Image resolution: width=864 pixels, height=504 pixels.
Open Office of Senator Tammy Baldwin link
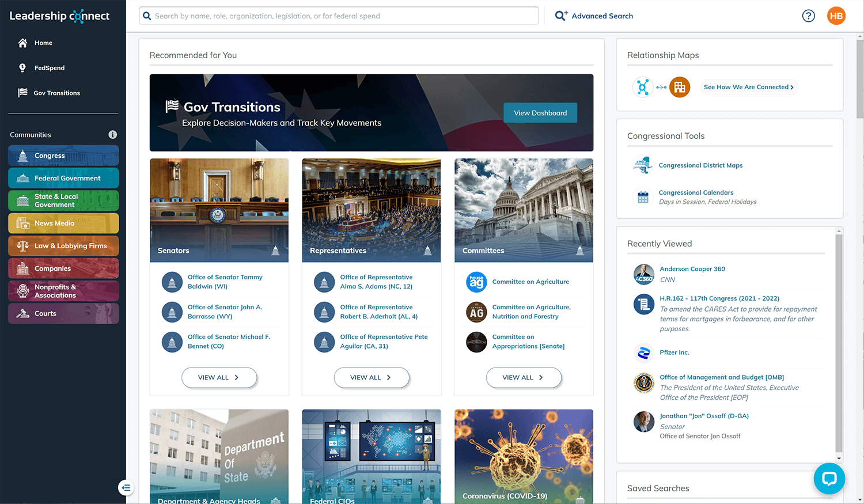click(x=225, y=282)
